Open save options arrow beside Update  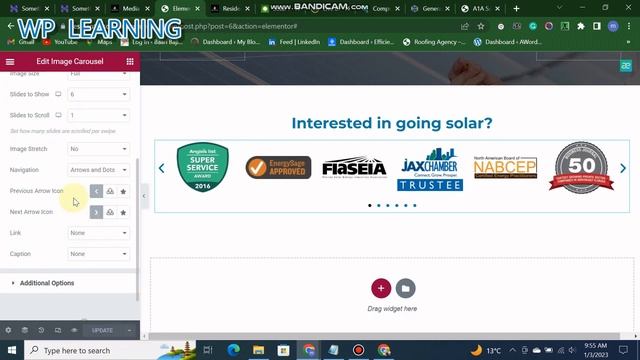(129, 330)
